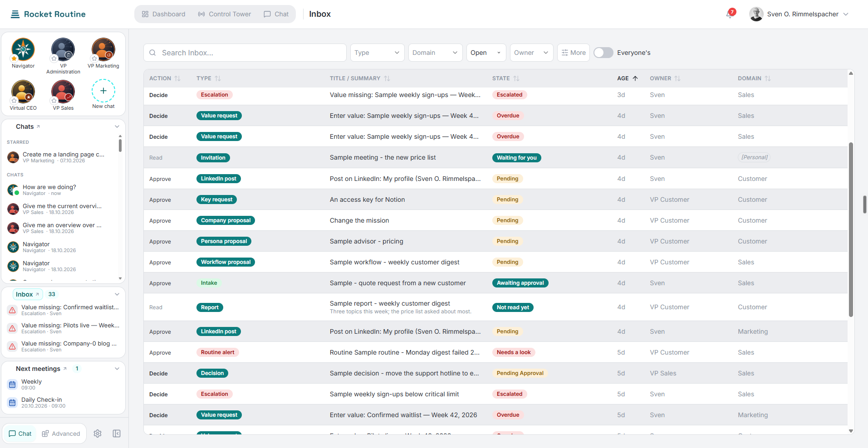Sort the table by the Owner column
Viewport: 868px width, 448px height.
677,78
